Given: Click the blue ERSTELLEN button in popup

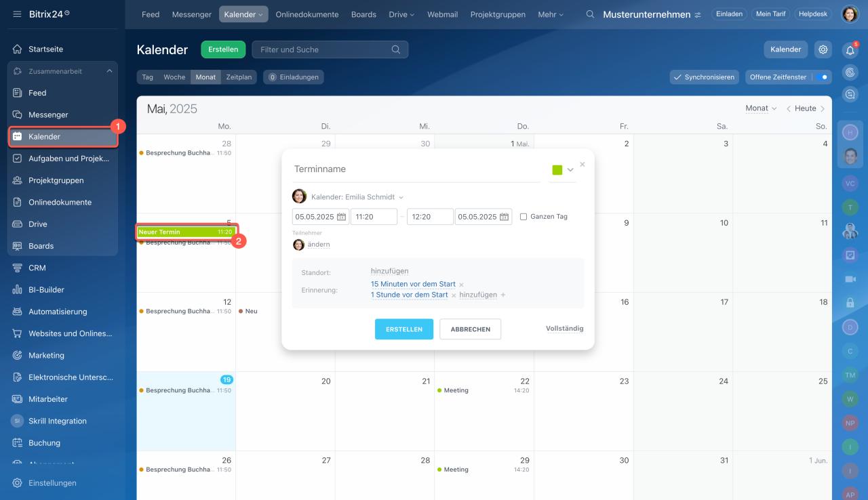Looking at the screenshot, I should (x=404, y=329).
